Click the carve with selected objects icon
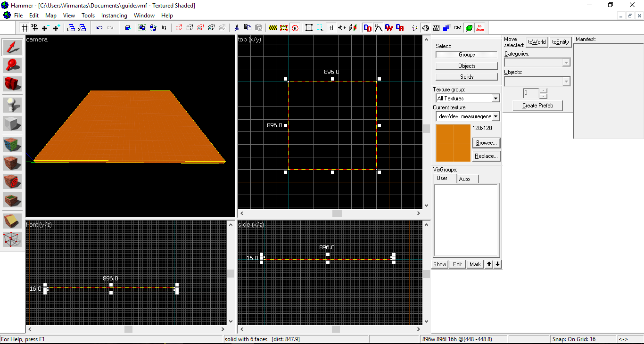The image size is (644, 344). coord(128,28)
